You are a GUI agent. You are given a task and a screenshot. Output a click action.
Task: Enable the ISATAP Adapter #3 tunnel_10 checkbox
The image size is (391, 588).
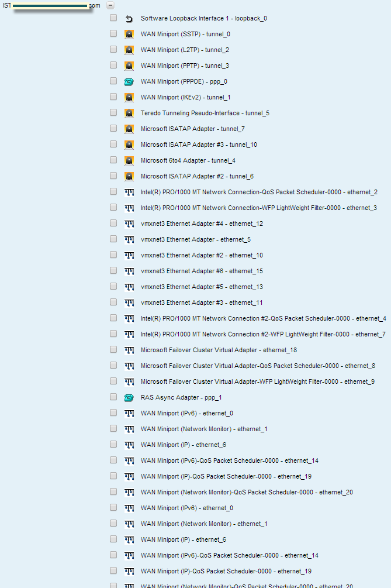point(113,144)
